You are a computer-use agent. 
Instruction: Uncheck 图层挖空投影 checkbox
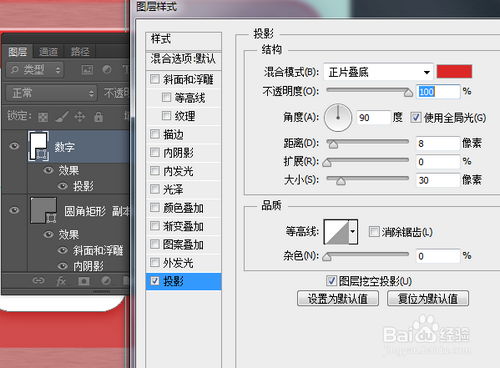click(x=331, y=281)
